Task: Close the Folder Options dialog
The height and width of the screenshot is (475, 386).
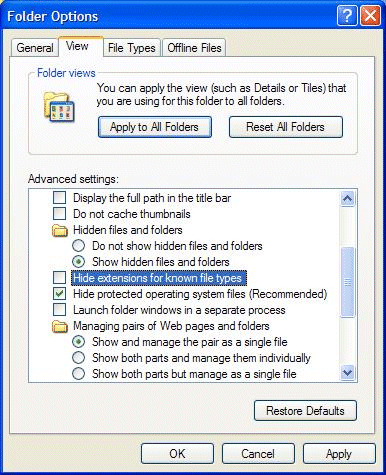Action: point(370,16)
